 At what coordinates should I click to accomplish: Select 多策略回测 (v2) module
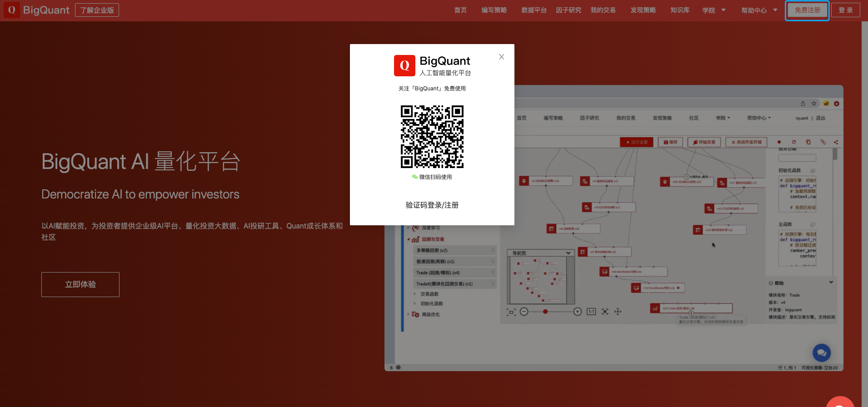[x=454, y=250]
